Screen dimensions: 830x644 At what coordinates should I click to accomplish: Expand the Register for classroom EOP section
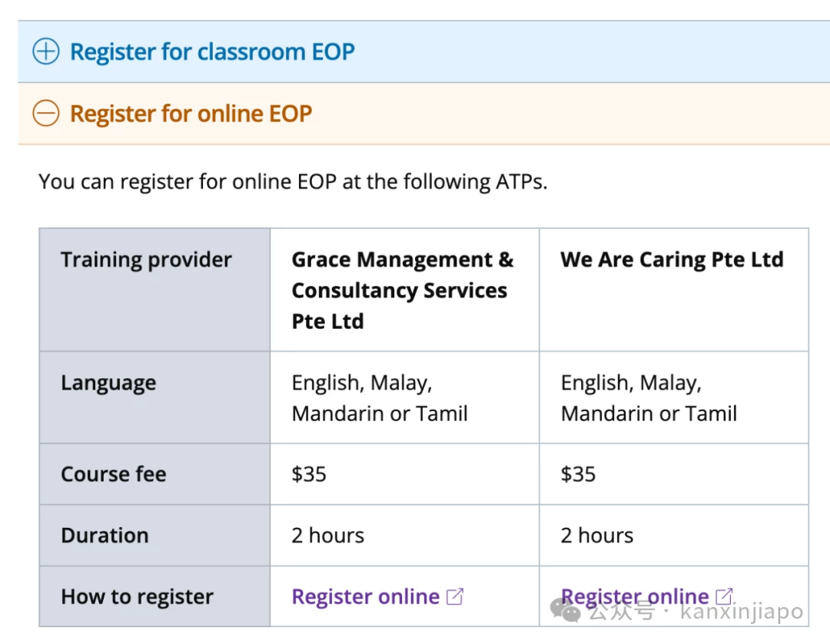click(424, 51)
